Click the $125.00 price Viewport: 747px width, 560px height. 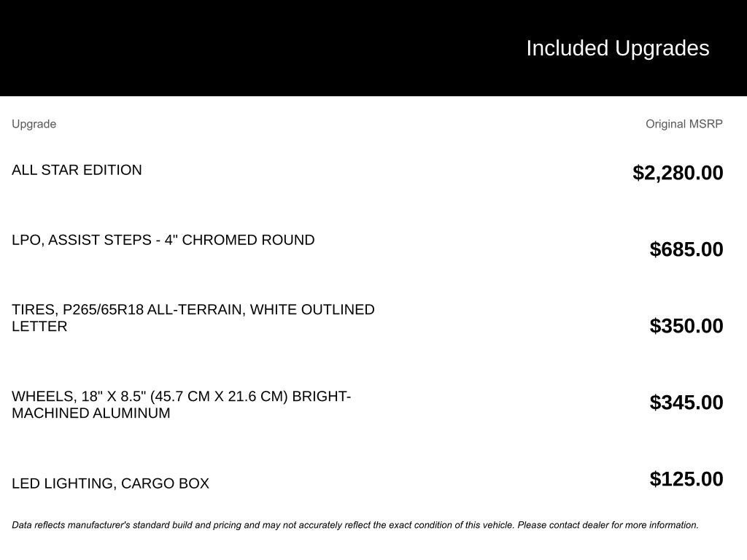click(x=686, y=479)
